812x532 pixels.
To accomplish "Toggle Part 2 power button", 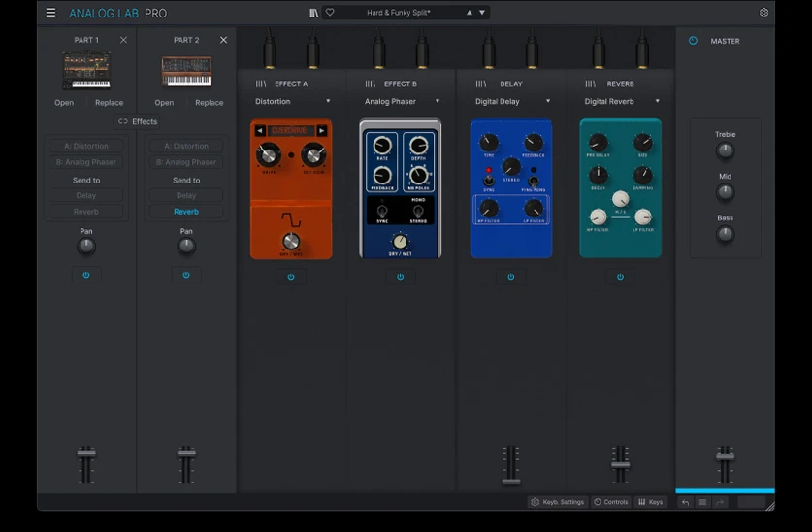I will click(186, 275).
